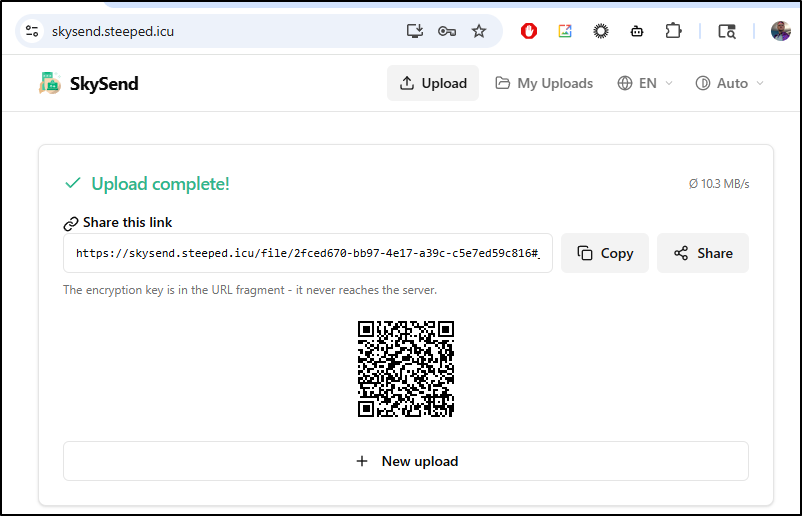Open the colorful image editor extension icon

click(565, 31)
